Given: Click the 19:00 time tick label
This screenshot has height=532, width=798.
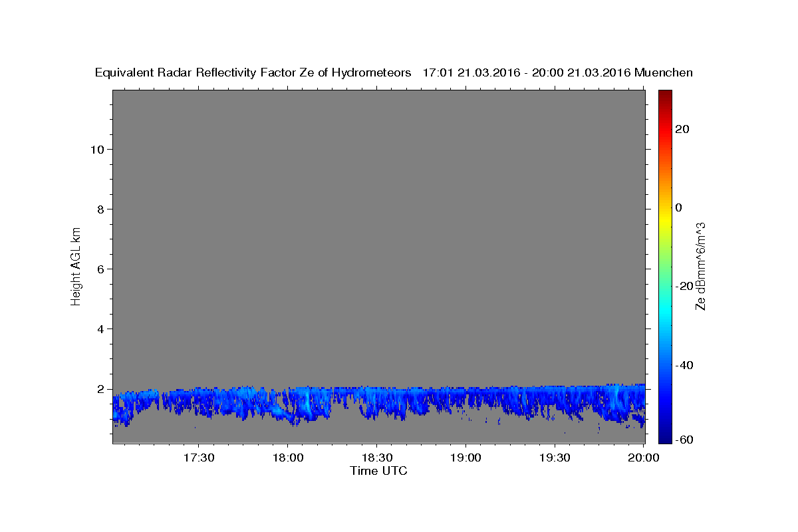Looking at the screenshot, I should (x=465, y=458).
